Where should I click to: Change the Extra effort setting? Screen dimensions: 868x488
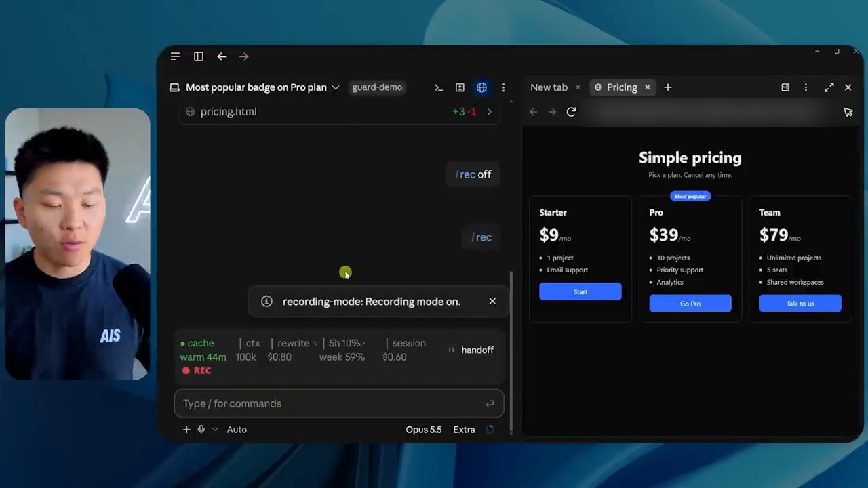click(x=464, y=430)
